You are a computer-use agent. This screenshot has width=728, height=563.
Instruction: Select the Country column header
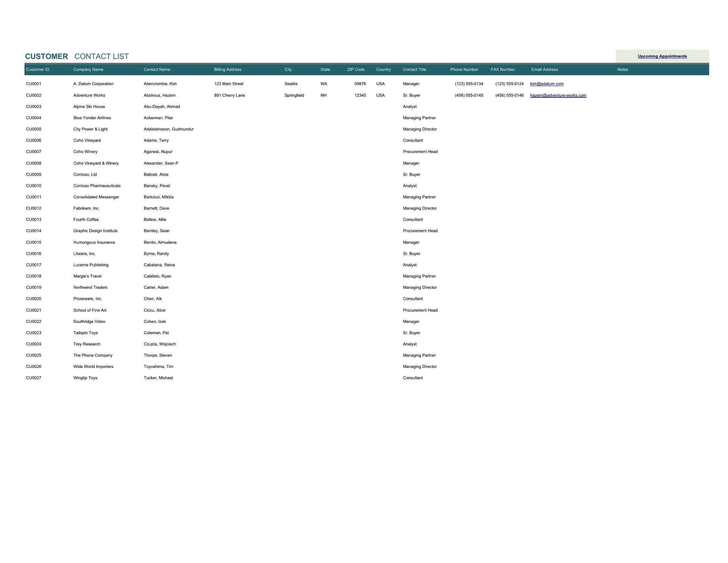pyautogui.click(x=383, y=70)
